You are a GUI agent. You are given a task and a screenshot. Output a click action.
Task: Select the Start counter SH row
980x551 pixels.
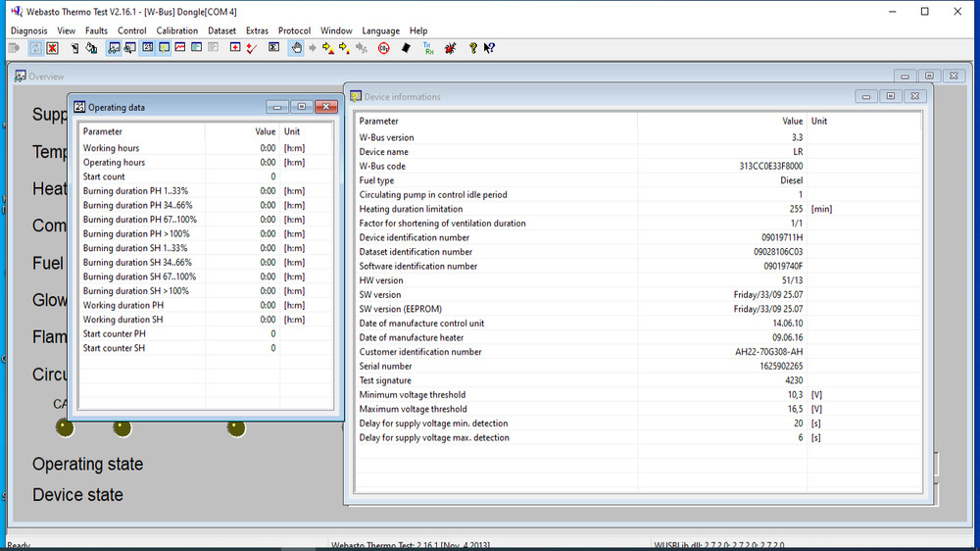pyautogui.click(x=206, y=348)
